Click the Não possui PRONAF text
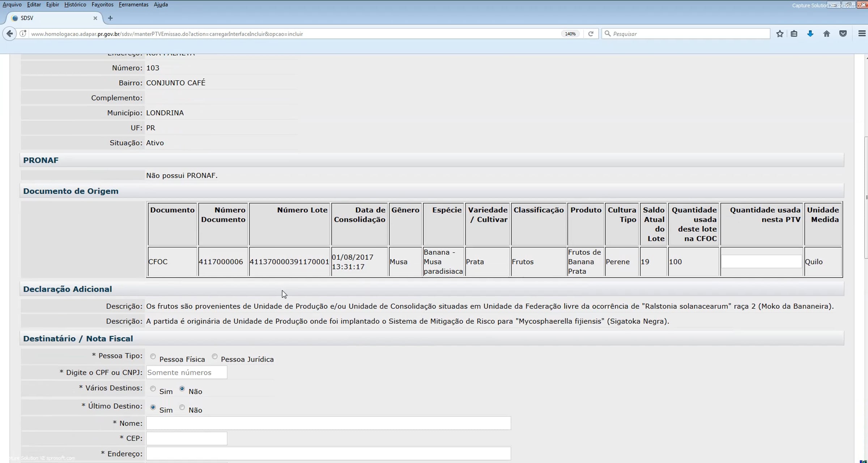This screenshot has height=463, width=868. point(182,175)
